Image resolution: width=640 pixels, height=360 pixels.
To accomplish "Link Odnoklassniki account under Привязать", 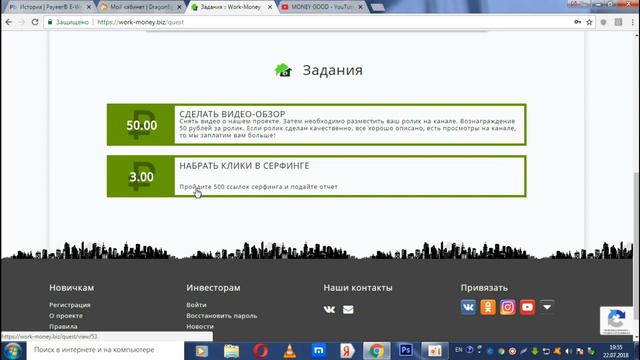I will point(488,307).
